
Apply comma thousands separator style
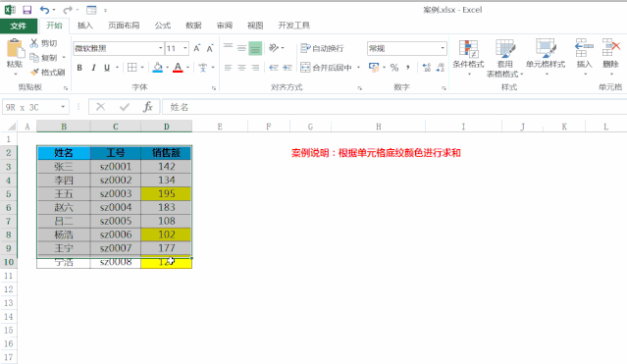(408, 68)
